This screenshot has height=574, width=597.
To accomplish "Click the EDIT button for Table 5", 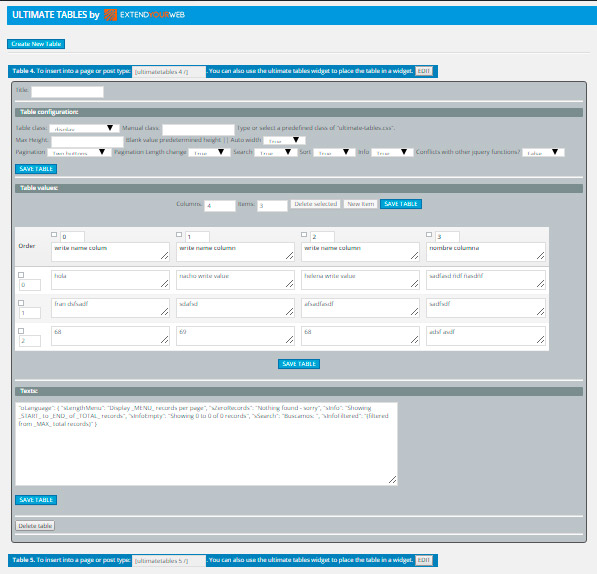I will click(424, 560).
